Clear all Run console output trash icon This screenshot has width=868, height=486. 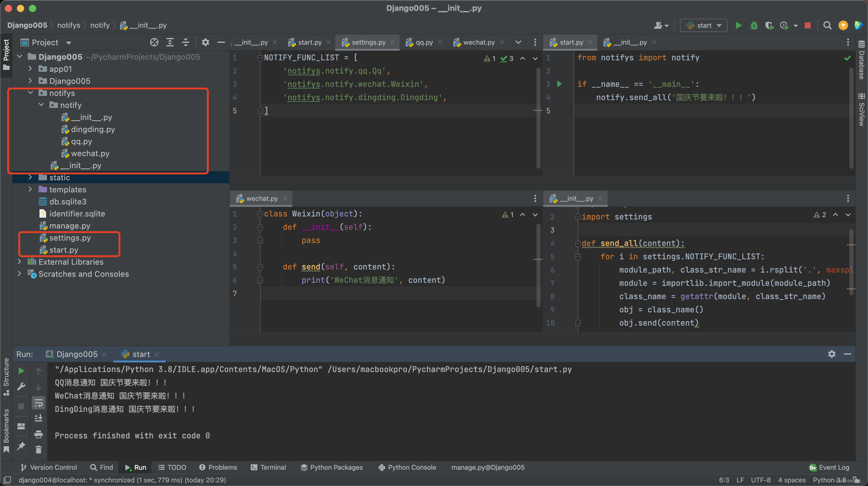tap(38, 450)
